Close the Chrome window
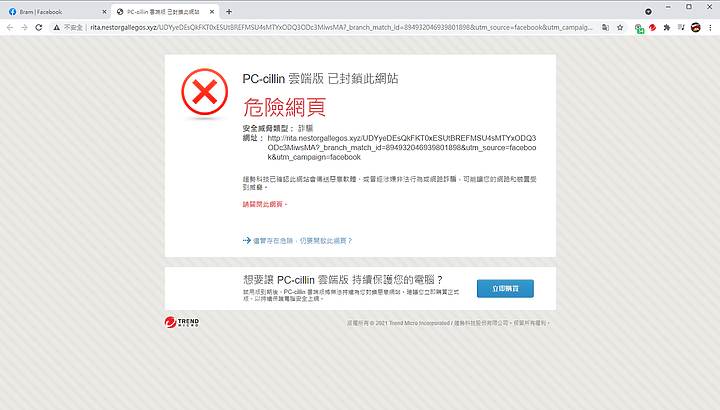 tap(709, 7)
